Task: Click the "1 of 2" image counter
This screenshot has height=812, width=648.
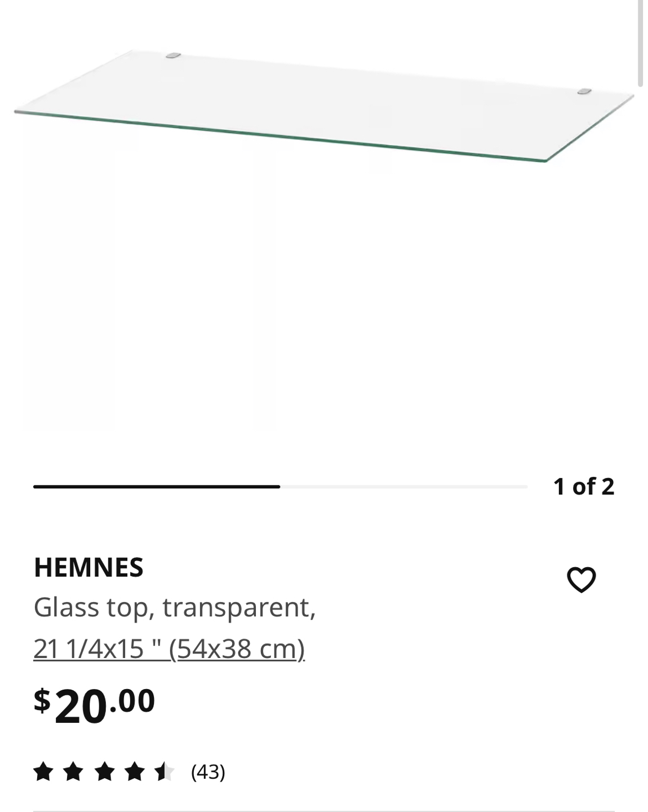Action: (584, 486)
